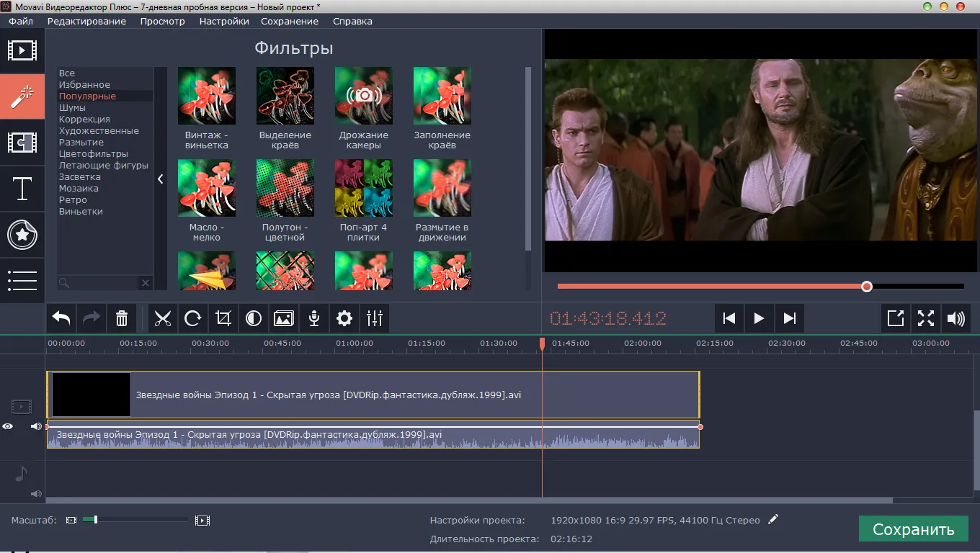Viewport: 980px width, 553px height.
Task: Toggle video track visibility eye
Action: point(7,426)
